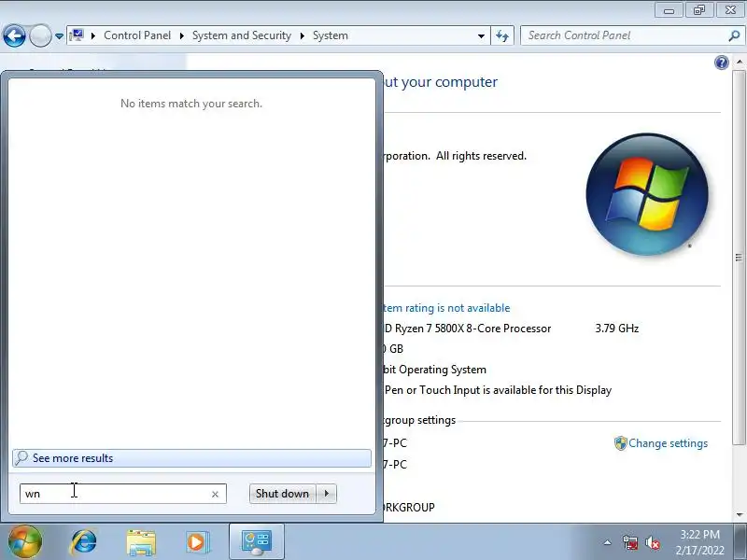Click the Change settings link

(668, 443)
